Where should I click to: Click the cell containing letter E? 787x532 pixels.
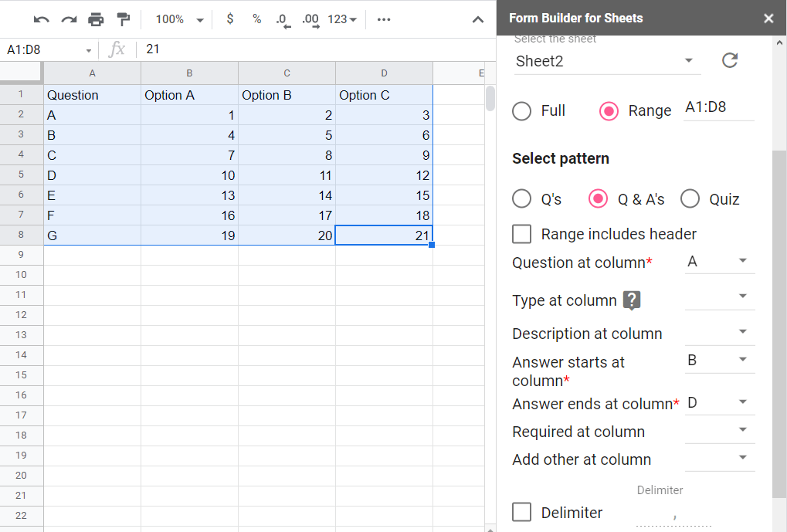pos(93,195)
